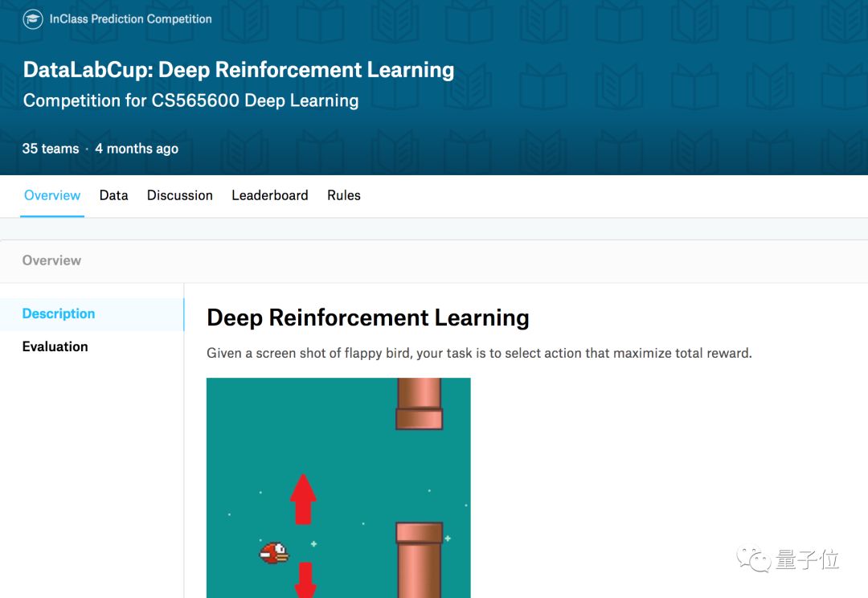Click the InClass graduation cap icon
868x598 pixels.
pyautogui.click(x=33, y=19)
